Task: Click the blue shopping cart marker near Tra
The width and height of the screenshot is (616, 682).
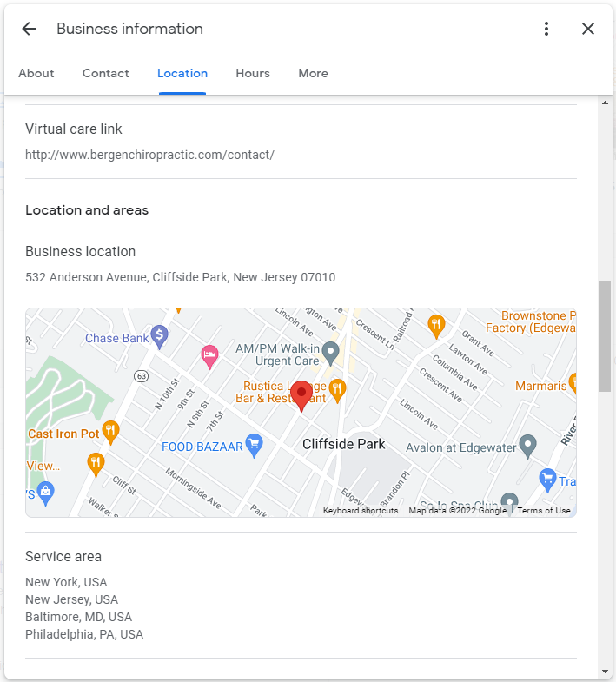Action: coord(547,480)
